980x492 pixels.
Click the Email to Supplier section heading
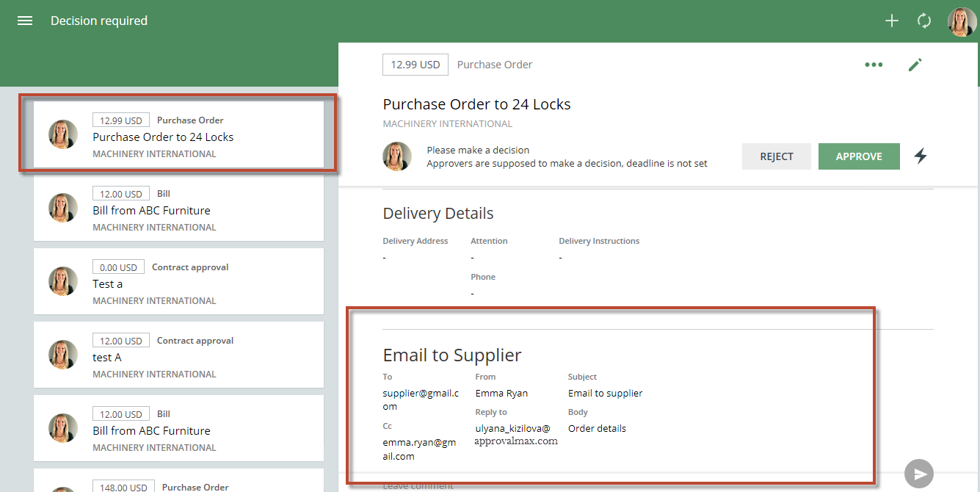coord(452,355)
